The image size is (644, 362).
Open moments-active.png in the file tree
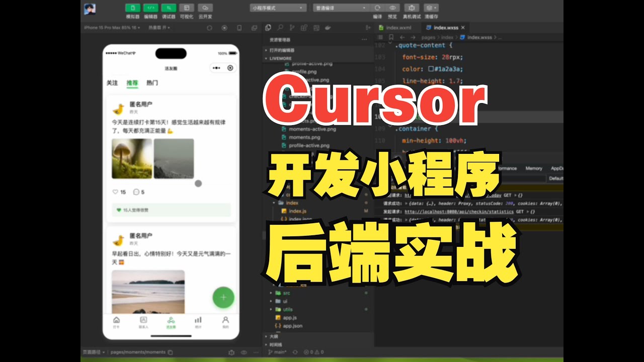[312, 129]
